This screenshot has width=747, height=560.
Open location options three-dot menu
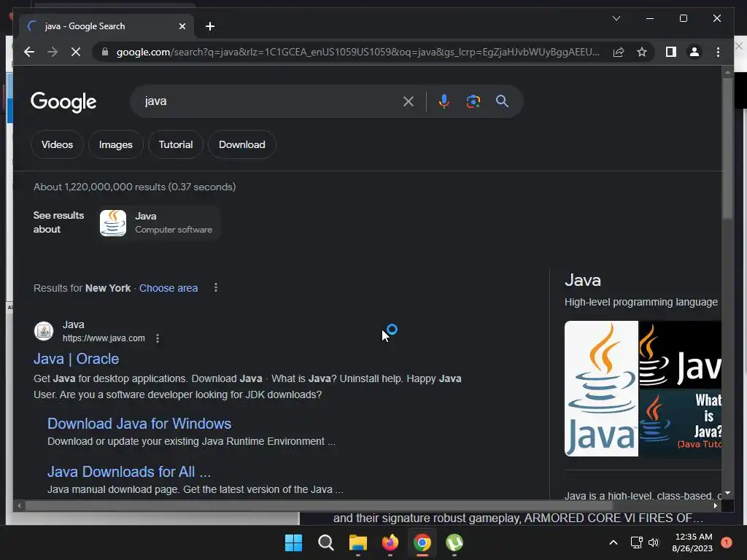216,287
